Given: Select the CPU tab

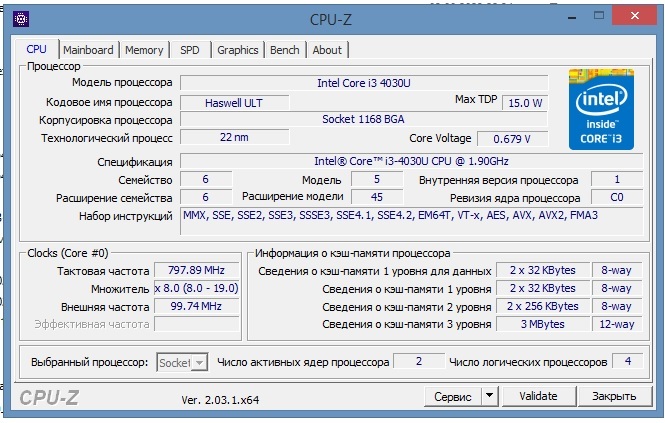Looking at the screenshot, I should point(37,49).
